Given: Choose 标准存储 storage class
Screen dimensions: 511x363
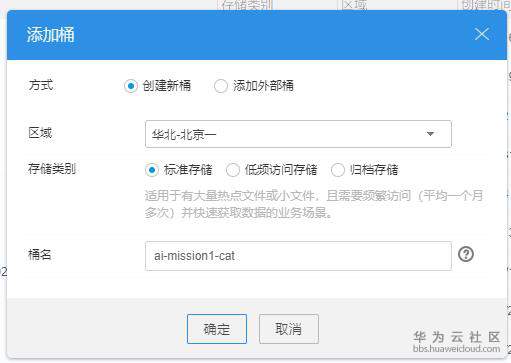Looking at the screenshot, I should pyautogui.click(x=152, y=170).
